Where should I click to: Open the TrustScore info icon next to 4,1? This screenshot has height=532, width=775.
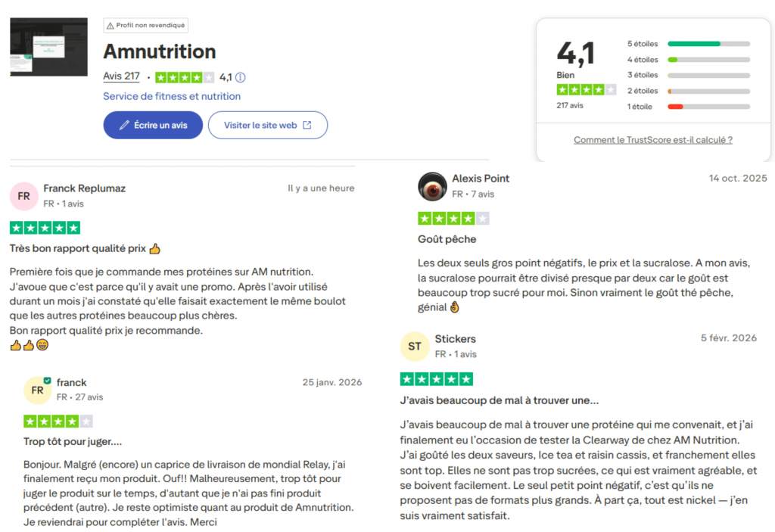tap(239, 78)
